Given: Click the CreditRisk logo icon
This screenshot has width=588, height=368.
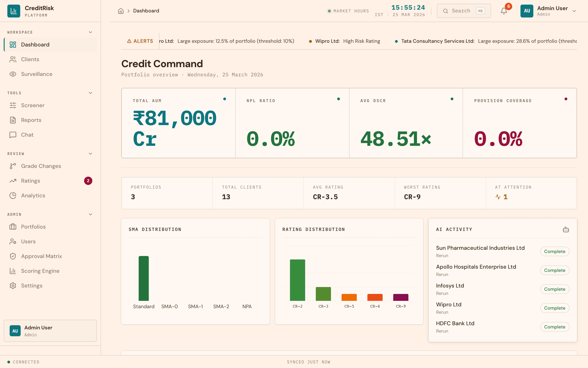Looking at the screenshot, I should coord(14,11).
